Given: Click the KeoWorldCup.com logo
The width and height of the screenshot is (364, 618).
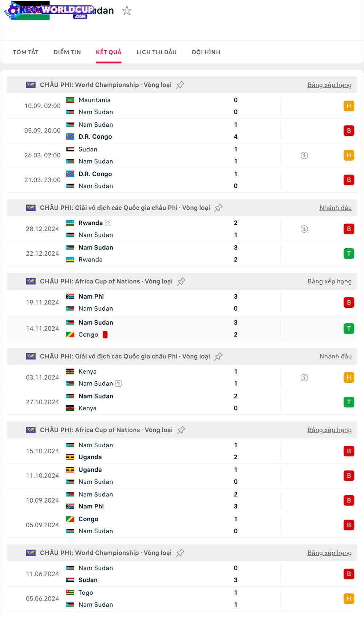Looking at the screenshot, I should click(49, 10).
